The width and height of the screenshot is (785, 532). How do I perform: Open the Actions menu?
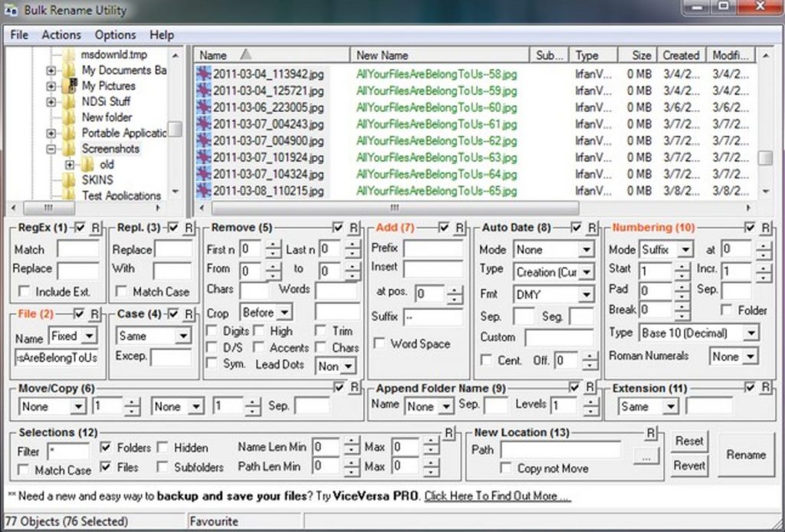pos(61,34)
